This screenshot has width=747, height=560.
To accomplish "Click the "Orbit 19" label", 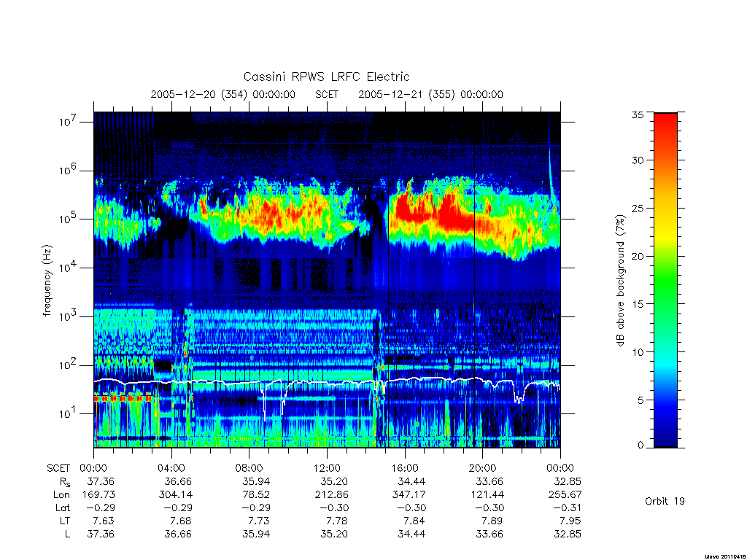I will (665, 501).
